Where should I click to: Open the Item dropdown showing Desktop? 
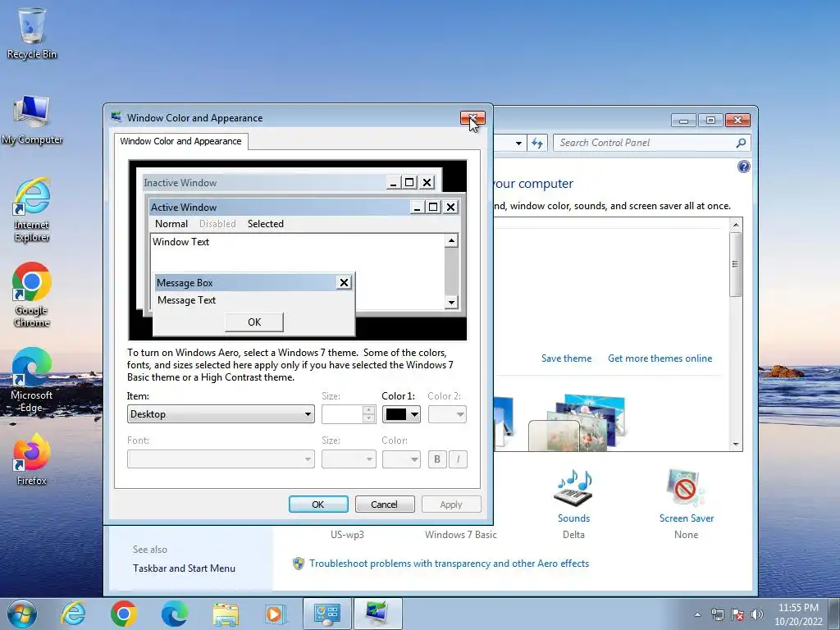click(x=221, y=414)
